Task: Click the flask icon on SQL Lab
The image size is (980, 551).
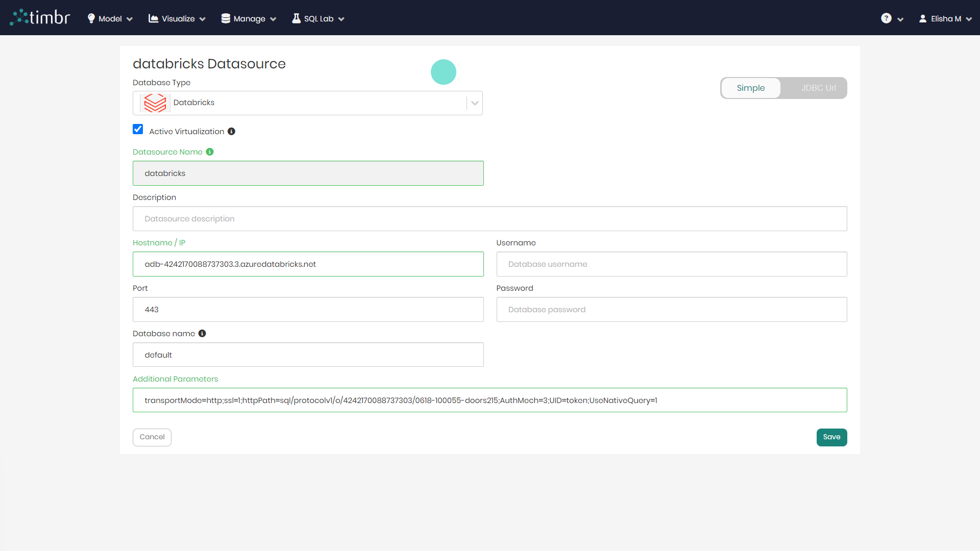Action: 296,18
